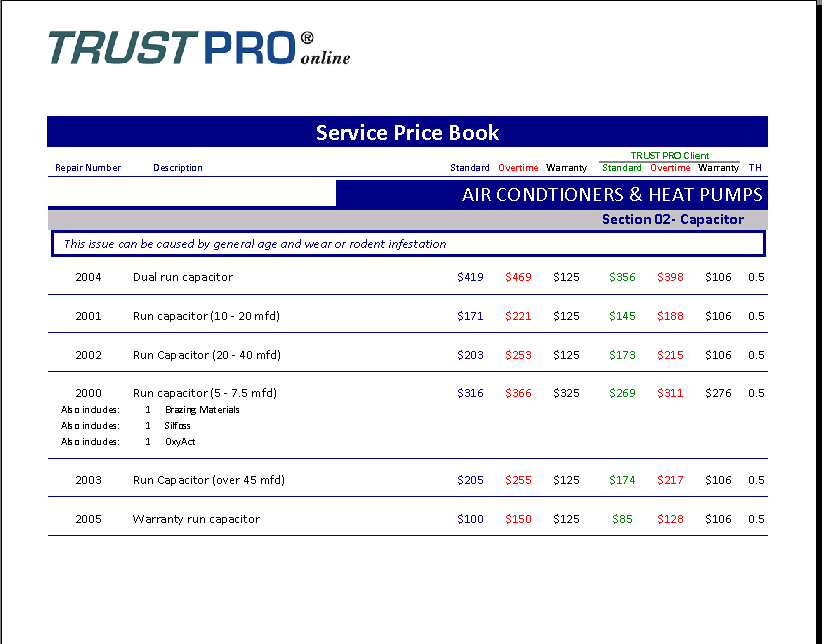The width and height of the screenshot is (822, 644).
Task: Select repair number 2004
Action: 88,277
